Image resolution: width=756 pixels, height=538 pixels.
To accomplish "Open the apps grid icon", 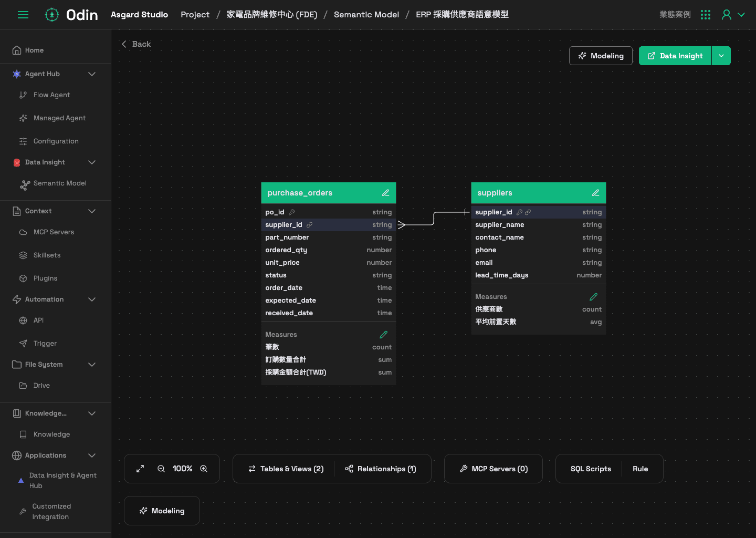I will pos(706,15).
